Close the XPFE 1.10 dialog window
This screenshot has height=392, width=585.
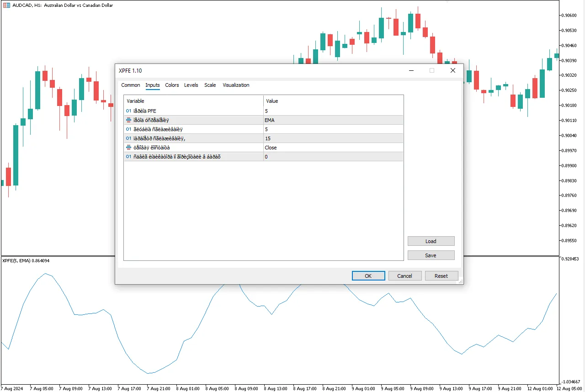(452, 70)
